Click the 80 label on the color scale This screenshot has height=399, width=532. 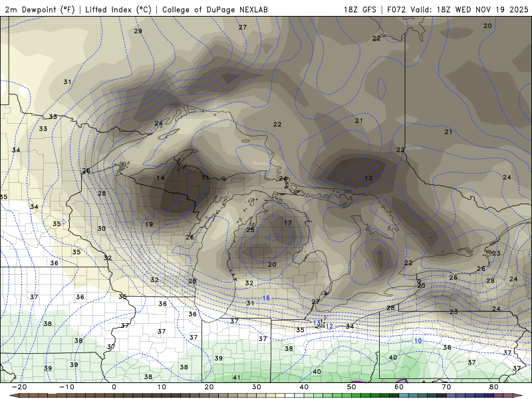[x=494, y=387]
